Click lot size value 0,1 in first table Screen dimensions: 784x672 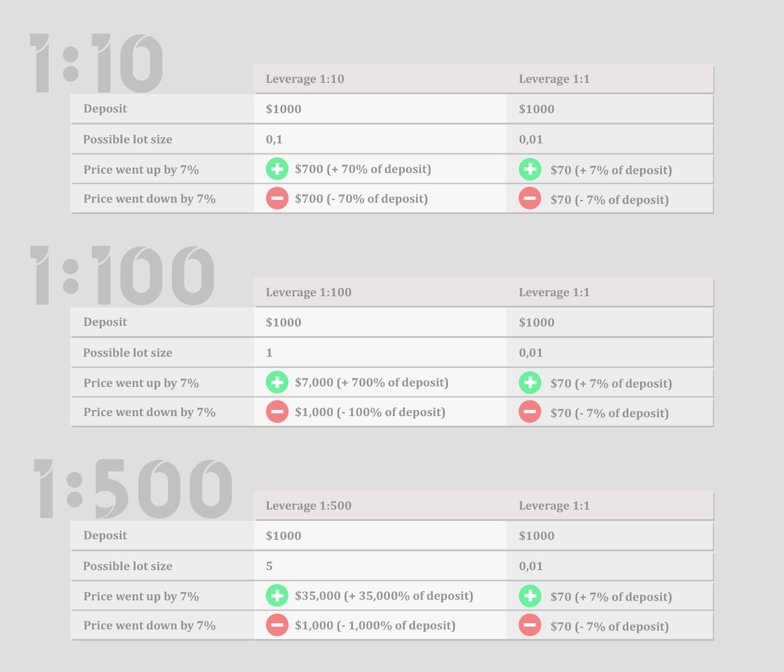pyautogui.click(x=274, y=139)
